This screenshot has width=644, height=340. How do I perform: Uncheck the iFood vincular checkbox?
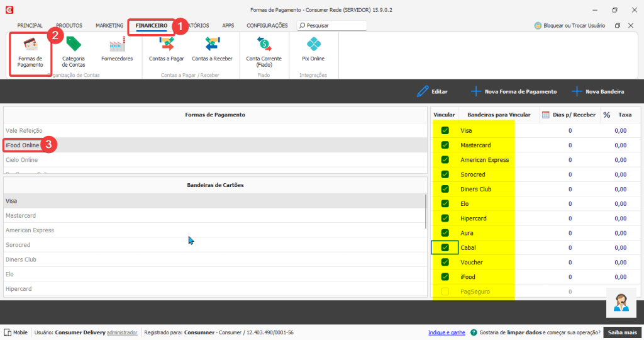click(x=445, y=276)
